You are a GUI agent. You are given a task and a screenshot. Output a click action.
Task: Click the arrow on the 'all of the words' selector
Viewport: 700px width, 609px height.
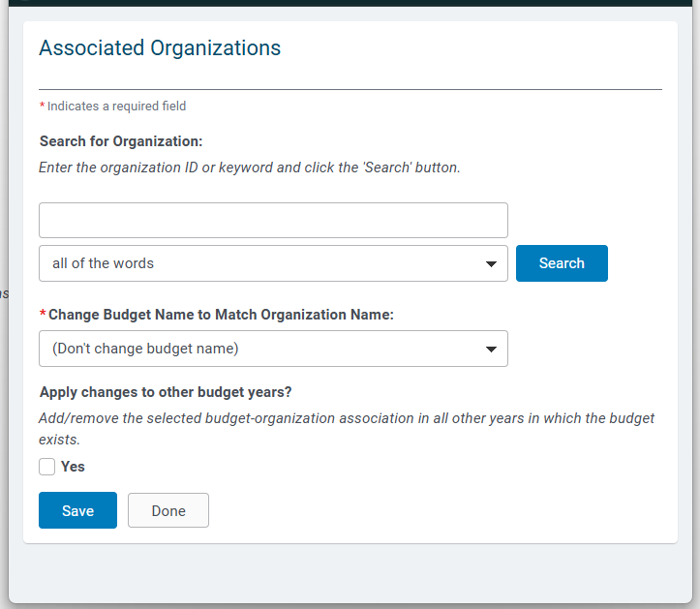pos(491,264)
